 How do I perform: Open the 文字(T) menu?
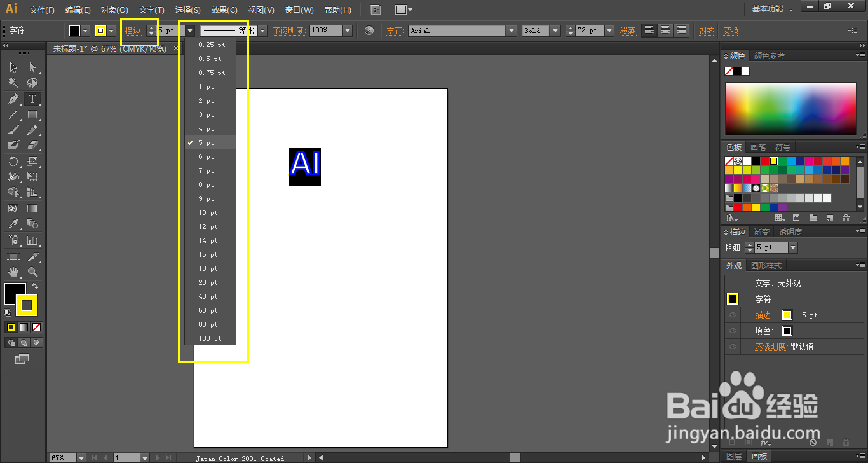[x=152, y=10]
